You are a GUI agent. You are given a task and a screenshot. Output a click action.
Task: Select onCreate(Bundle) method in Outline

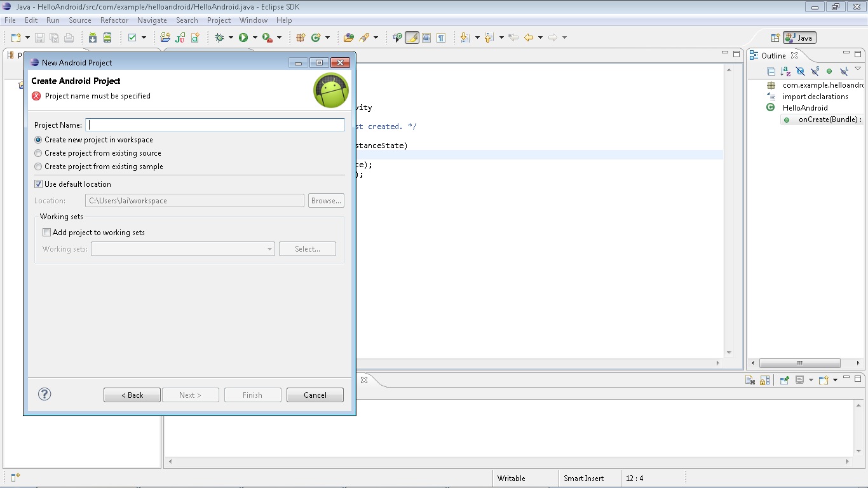[822, 119]
